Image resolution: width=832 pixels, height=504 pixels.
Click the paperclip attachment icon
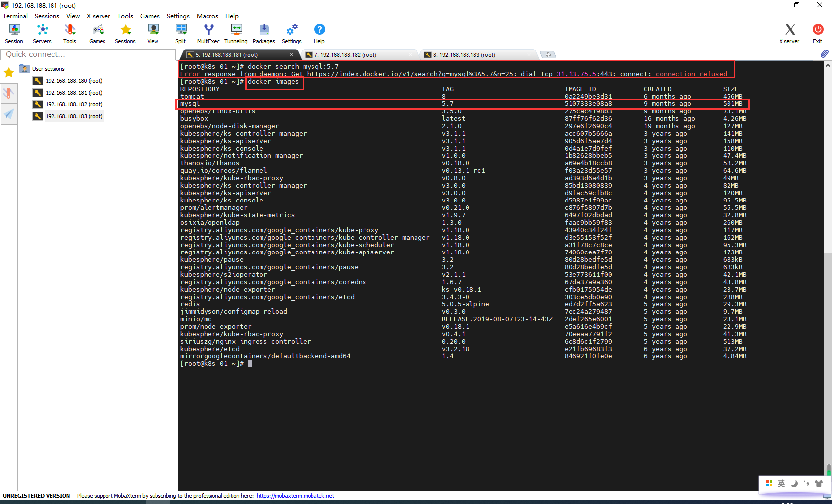click(x=824, y=53)
